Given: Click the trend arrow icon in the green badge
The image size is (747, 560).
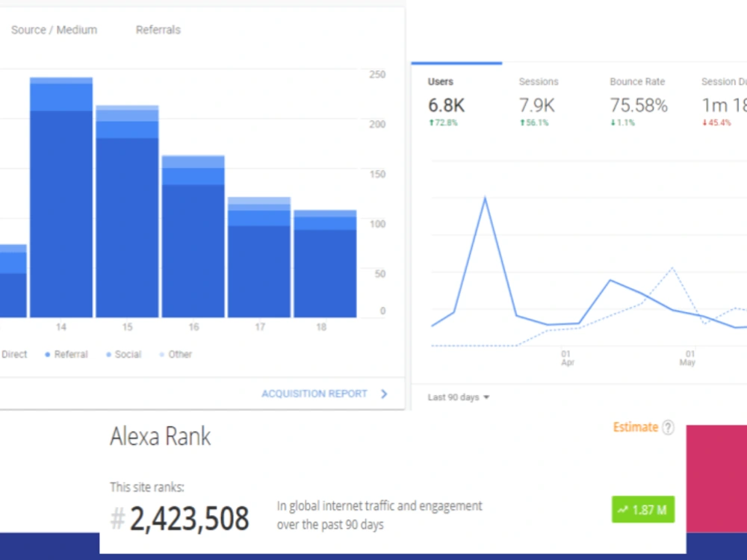Looking at the screenshot, I should pos(623,509).
